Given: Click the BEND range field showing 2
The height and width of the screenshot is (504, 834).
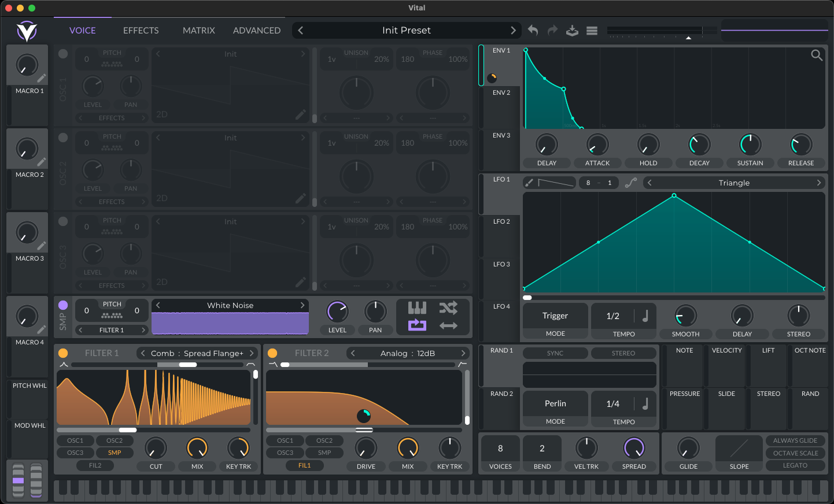Looking at the screenshot, I should (x=542, y=448).
